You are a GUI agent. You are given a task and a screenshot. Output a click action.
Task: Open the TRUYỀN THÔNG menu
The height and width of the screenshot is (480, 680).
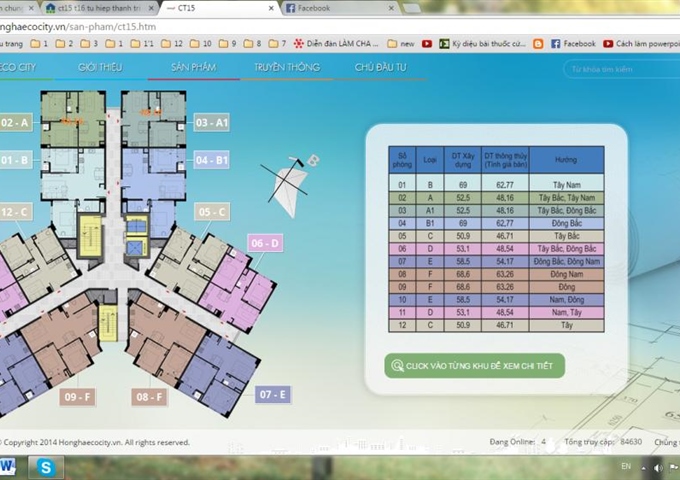point(287,67)
